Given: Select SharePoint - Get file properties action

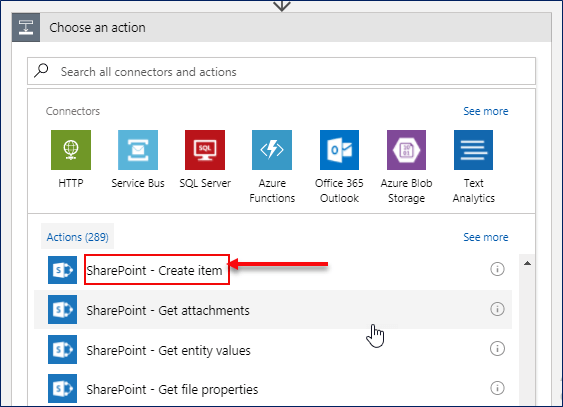Looking at the screenshot, I should point(273,389).
